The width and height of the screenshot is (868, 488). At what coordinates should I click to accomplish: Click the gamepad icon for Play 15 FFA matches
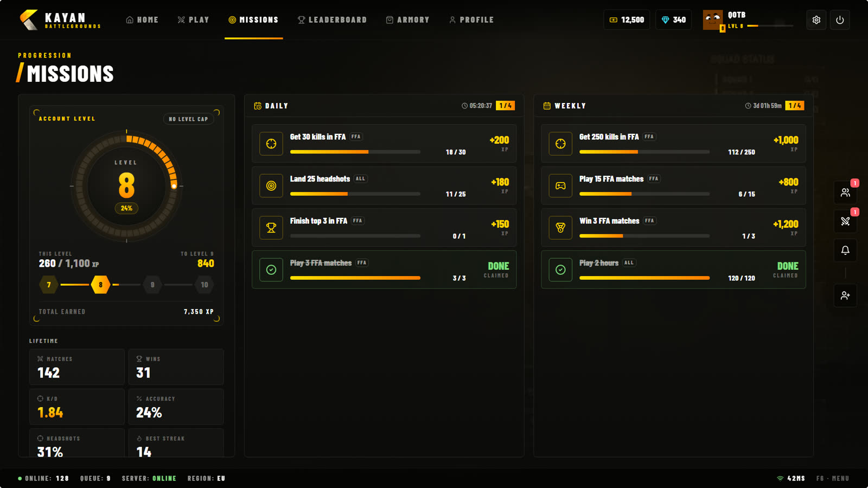pos(560,185)
